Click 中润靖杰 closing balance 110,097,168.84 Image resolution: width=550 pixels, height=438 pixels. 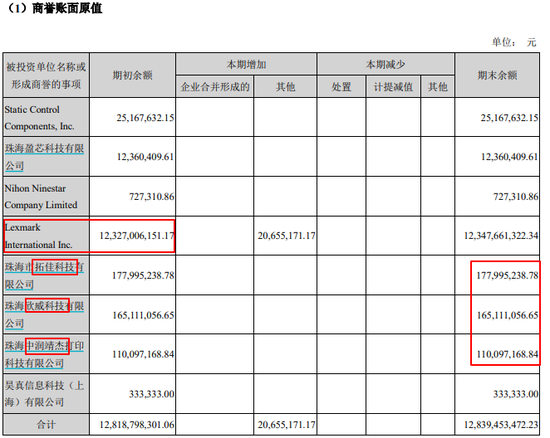click(507, 354)
